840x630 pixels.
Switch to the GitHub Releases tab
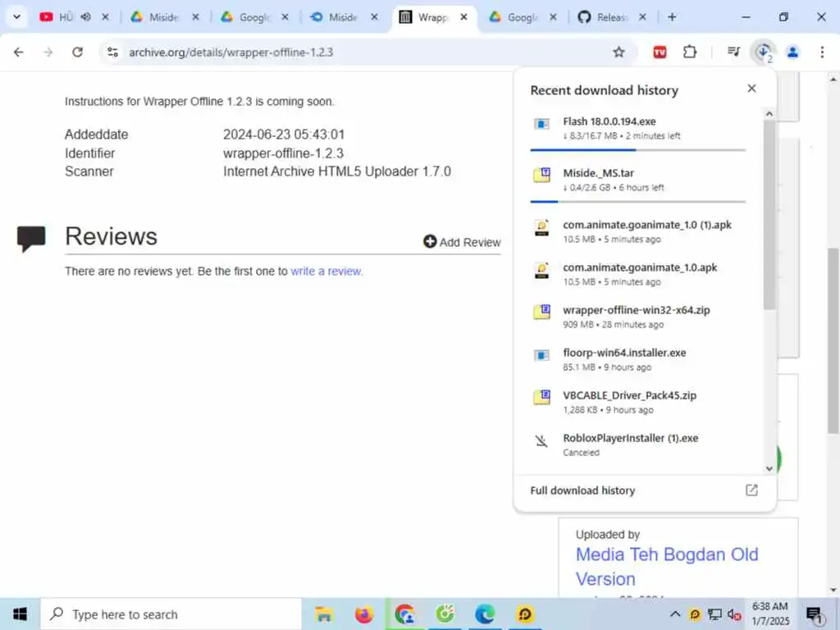[610, 17]
